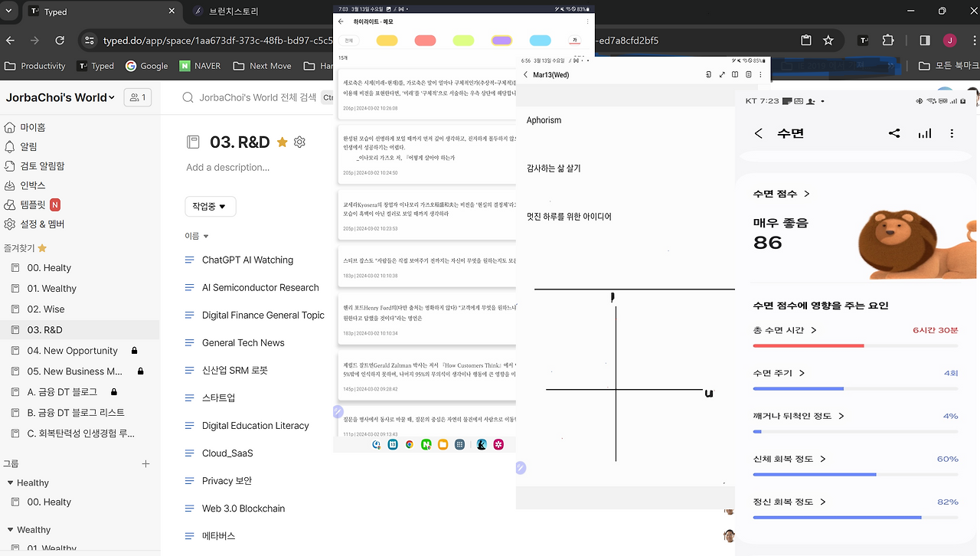This screenshot has width=980, height=556.
Task: Open the app drawer grid icon
Action: pos(459,444)
